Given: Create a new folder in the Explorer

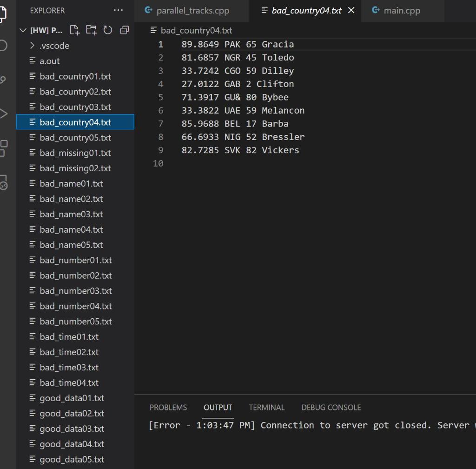Looking at the screenshot, I should coord(91,30).
